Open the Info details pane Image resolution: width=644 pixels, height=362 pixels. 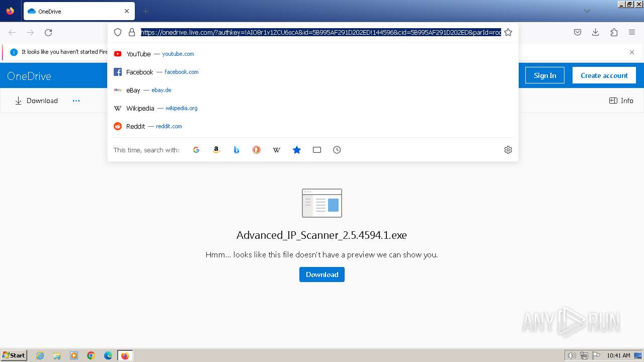click(621, 101)
